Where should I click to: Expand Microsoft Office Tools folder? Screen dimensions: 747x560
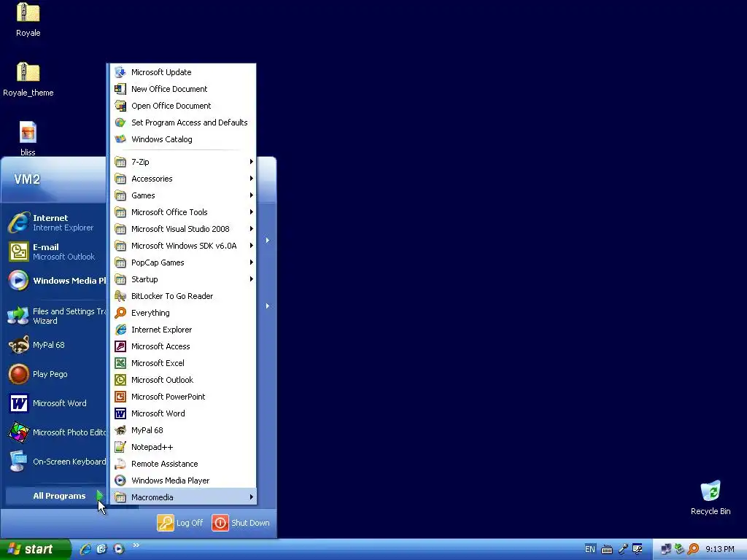[183, 212]
